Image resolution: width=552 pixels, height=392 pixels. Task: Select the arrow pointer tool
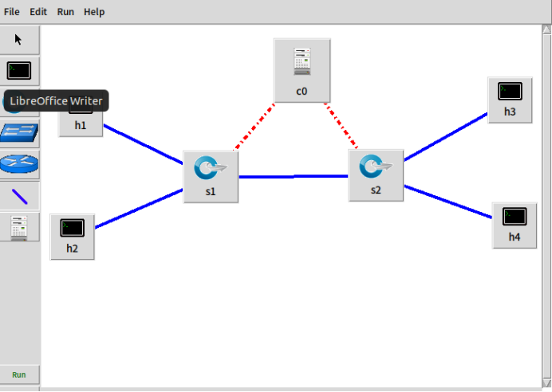(x=19, y=39)
